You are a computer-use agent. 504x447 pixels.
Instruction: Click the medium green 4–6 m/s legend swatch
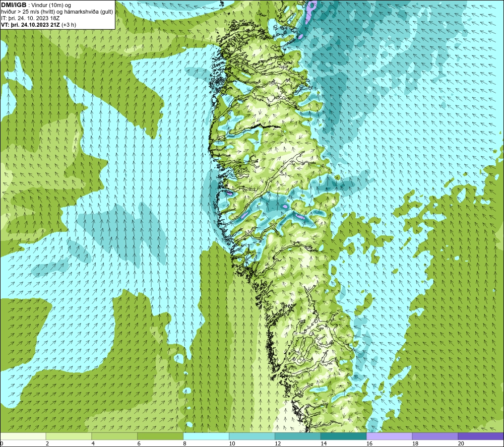(114, 436)
